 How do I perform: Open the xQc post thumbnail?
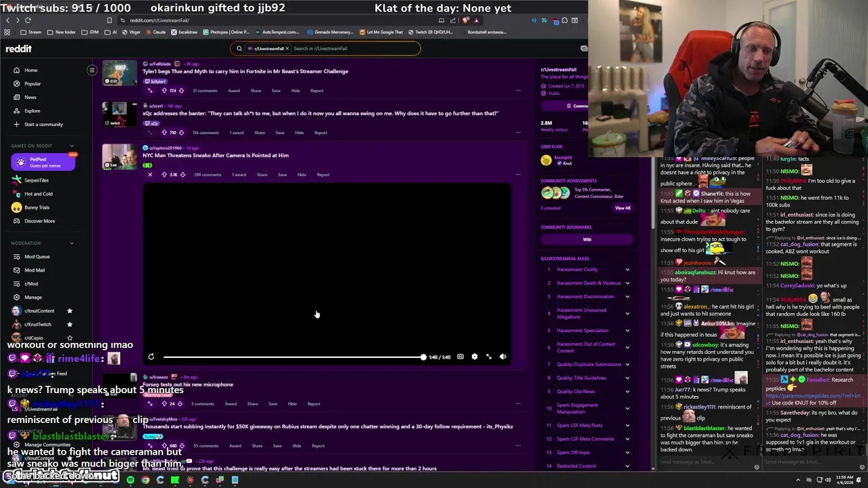(119, 115)
